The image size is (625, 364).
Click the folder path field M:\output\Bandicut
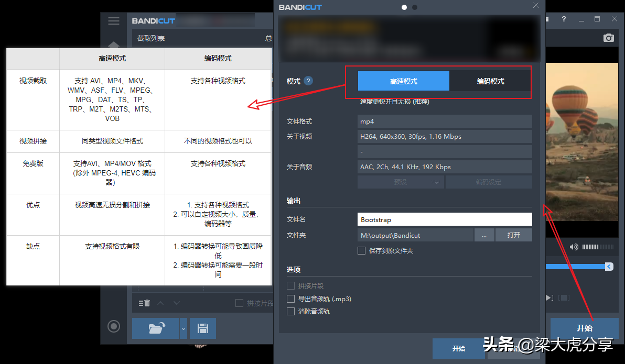point(415,235)
